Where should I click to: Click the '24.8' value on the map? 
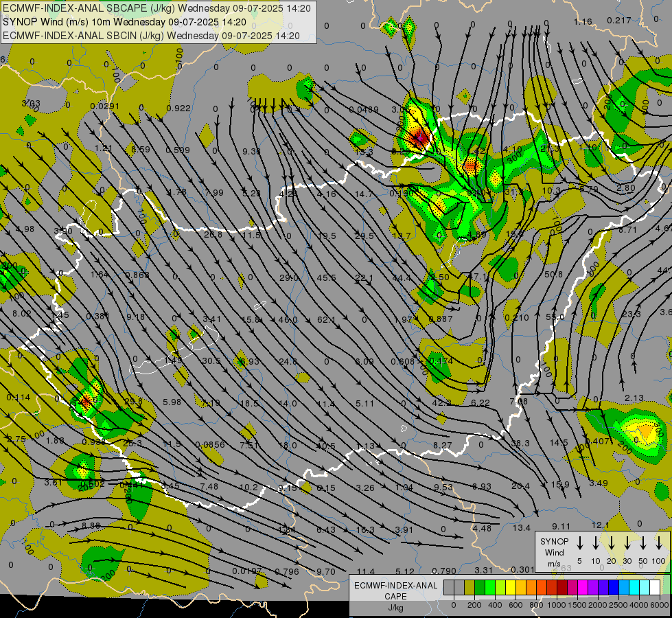click(x=288, y=362)
